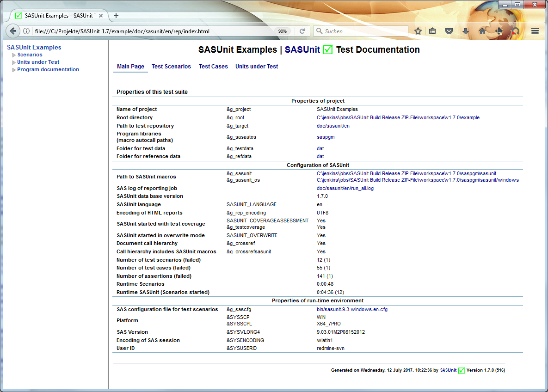Reload the page with the refresh icon
Viewport: 548px width, 392px height.
302,31
